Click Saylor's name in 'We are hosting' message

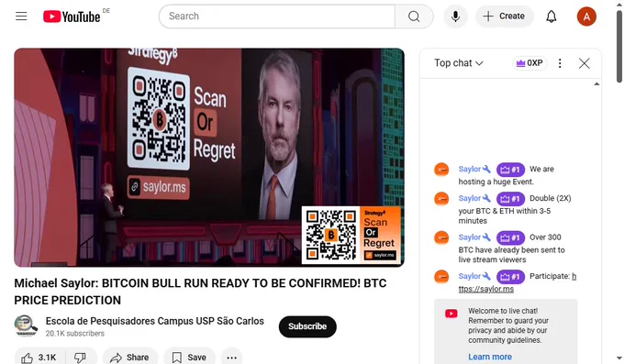(x=470, y=169)
